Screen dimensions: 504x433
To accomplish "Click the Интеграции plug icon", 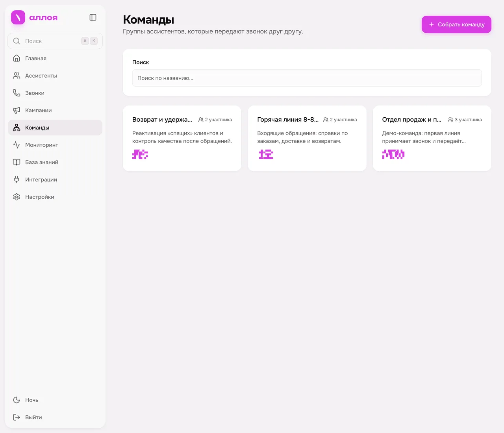I will tap(17, 179).
